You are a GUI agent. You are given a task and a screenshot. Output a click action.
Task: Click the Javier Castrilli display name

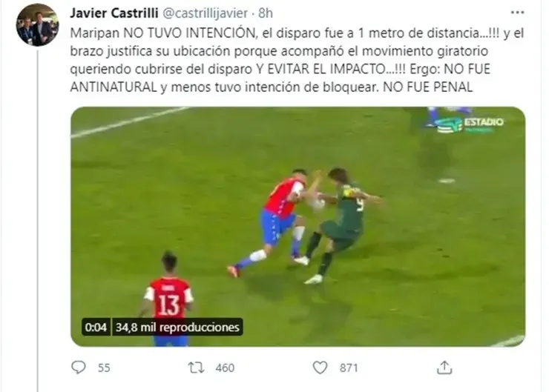tap(114, 13)
